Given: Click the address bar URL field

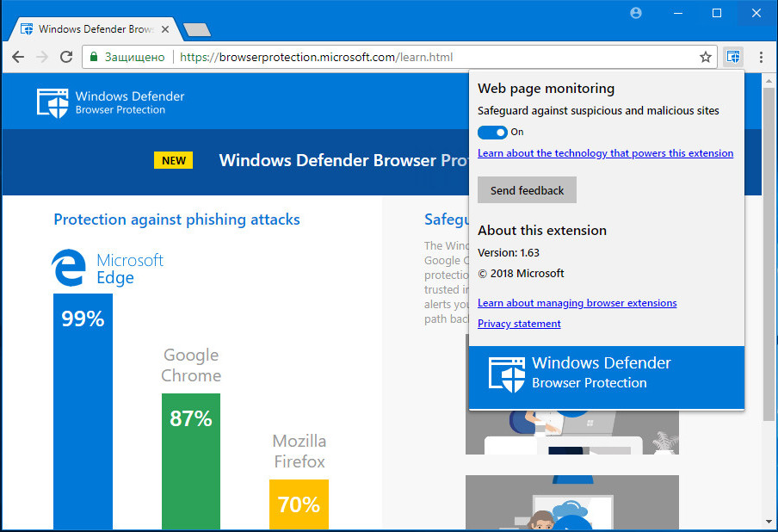Looking at the screenshot, I should click(399, 57).
